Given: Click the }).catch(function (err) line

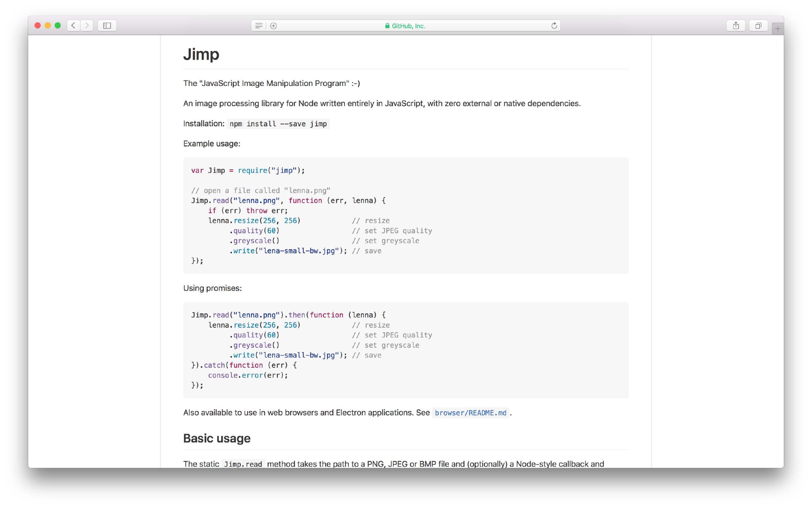Looking at the screenshot, I should [244, 365].
